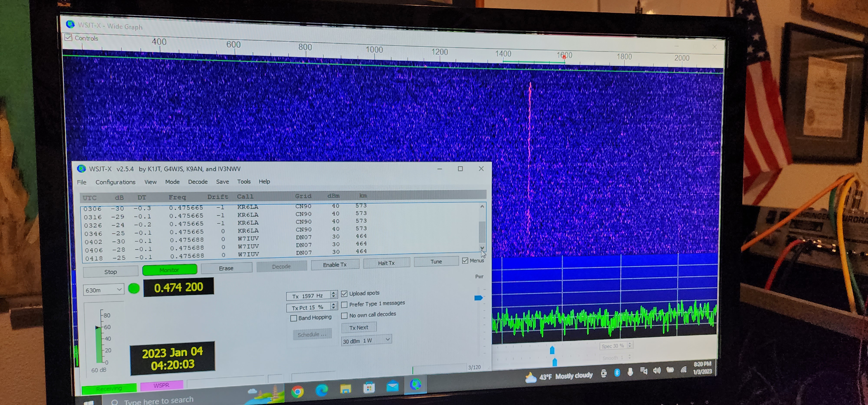Click the microphone tray icon
Screen dimensions: 868x405
pos(630,372)
